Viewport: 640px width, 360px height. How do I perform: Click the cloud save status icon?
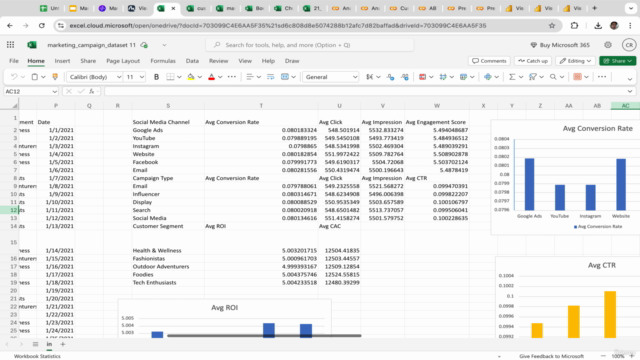click(144, 45)
